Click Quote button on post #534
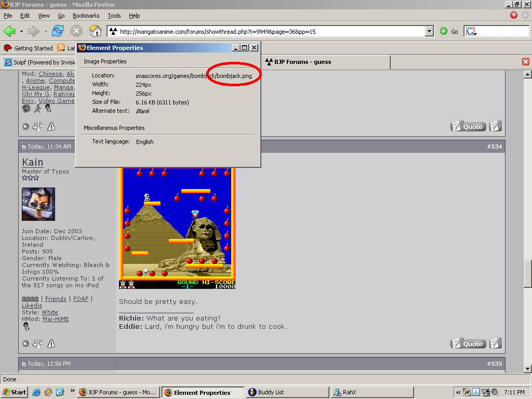This screenshot has width=532, height=399. coord(468,344)
